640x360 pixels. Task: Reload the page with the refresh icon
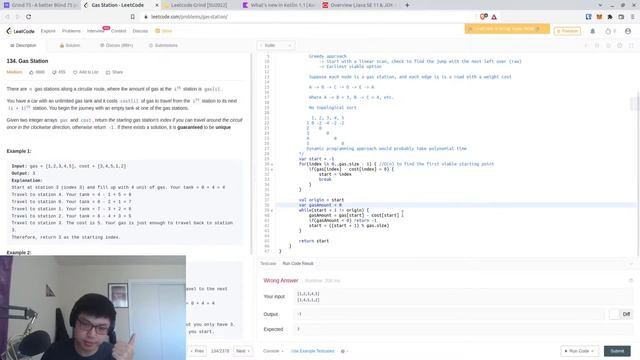point(29,17)
